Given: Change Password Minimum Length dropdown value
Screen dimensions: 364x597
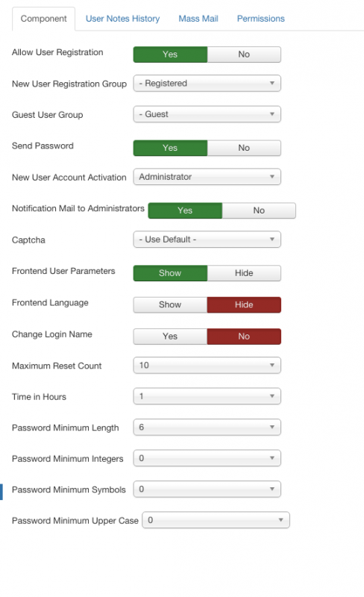Looking at the screenshot, I should click(x=207, y=427).
